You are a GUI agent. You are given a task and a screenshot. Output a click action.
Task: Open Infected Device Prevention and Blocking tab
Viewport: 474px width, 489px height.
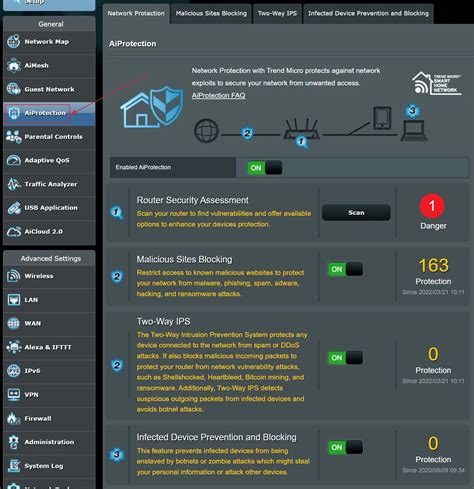coord(368,13)
